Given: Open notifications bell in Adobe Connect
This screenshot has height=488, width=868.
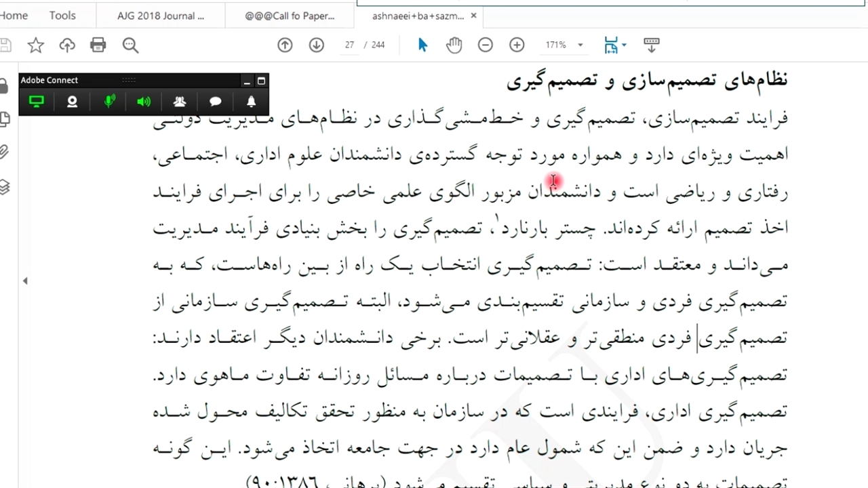Looking at the screenshot, I should 251,102.
